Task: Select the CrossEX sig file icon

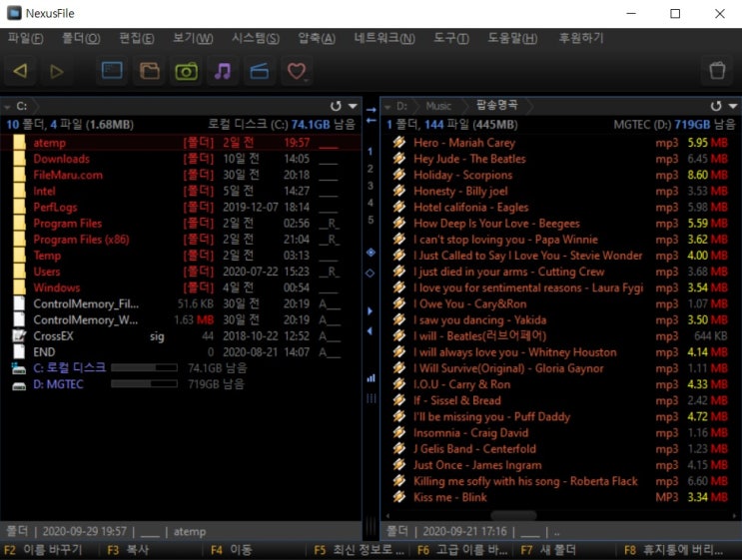Action: tap(19, 335)
